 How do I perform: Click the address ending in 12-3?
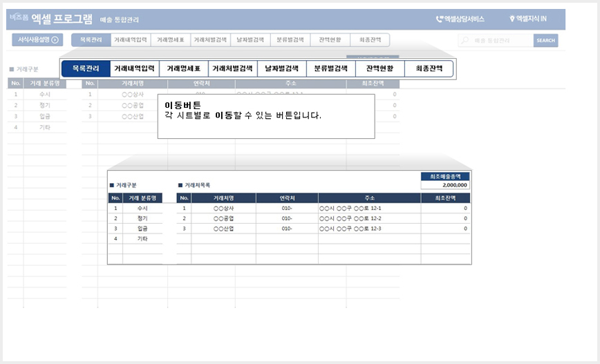(x=350, y=229)
